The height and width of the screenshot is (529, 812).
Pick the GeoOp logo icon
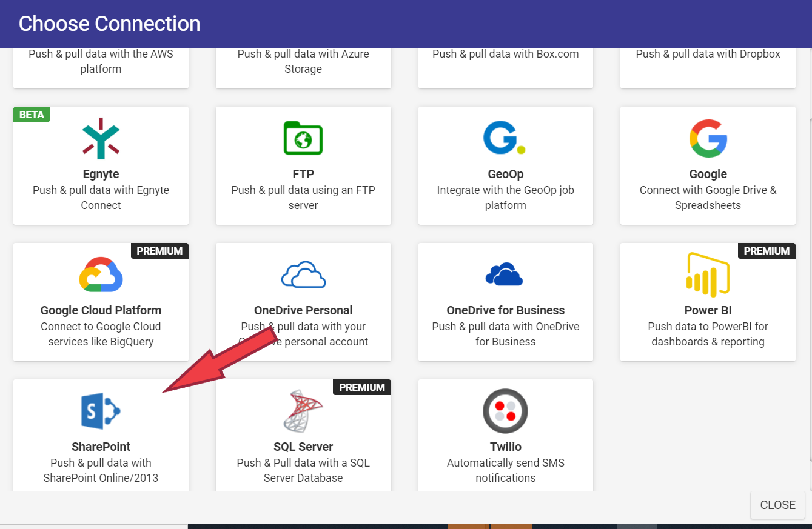(505, 137)
